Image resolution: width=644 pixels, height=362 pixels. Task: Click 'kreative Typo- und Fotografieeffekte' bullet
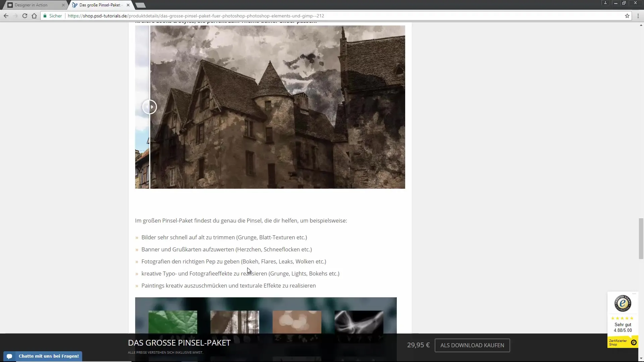click(240, 274)
